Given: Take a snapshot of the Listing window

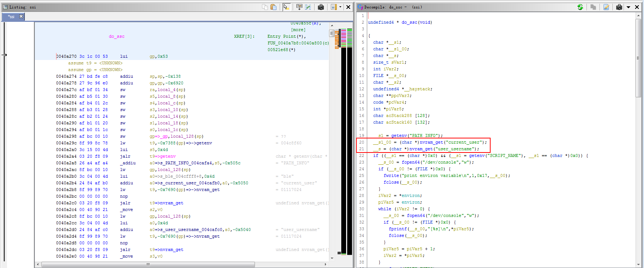Looking at the screenshot, I should pos(321,7).
